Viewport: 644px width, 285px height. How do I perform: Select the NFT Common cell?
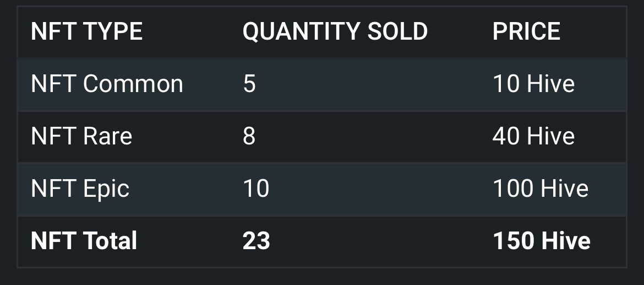coord(107,84)
